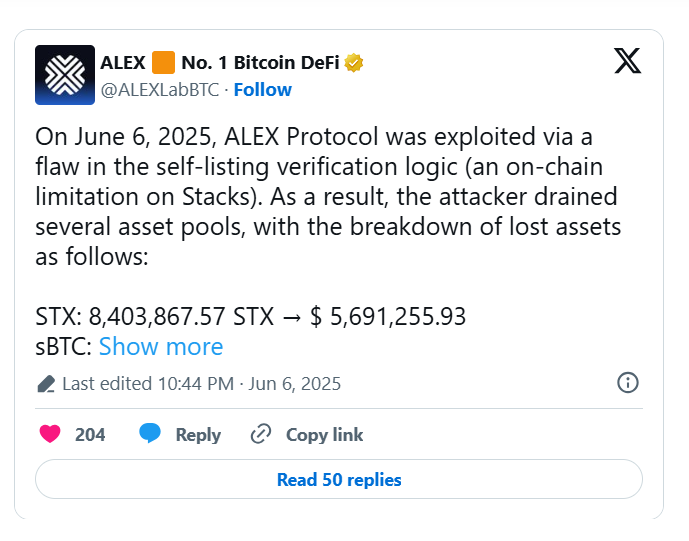Click the X logo icon
The height and width of the screenshot is (541, 689).
click(x=627, y=61)
